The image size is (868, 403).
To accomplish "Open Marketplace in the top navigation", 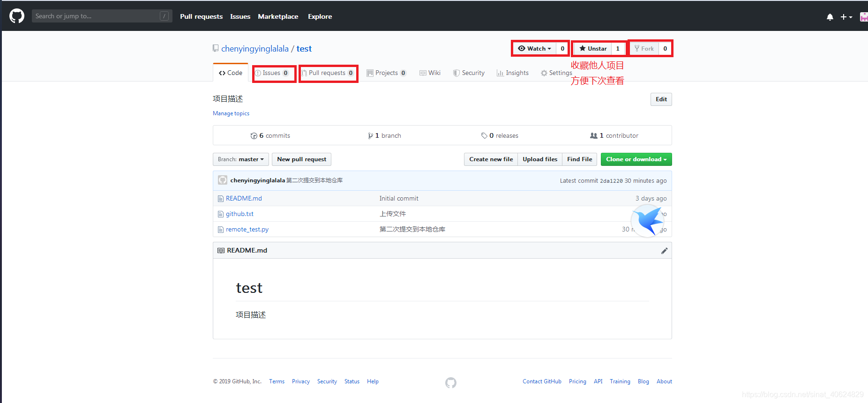I will tap(278, 16).
